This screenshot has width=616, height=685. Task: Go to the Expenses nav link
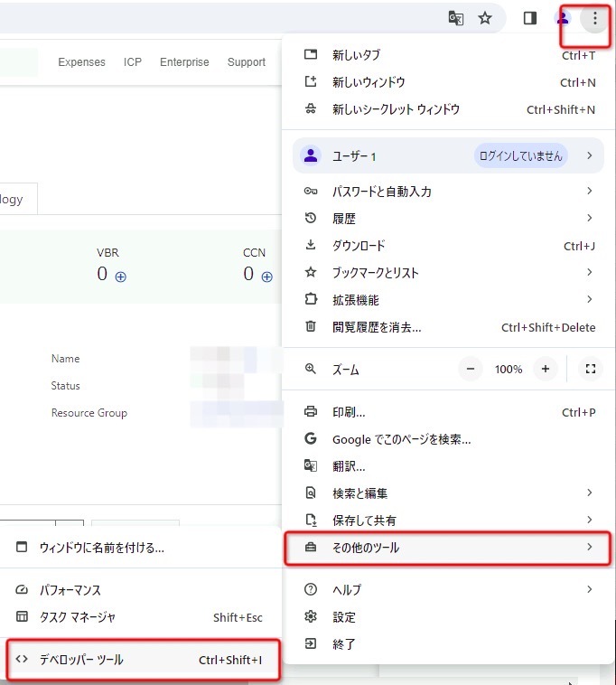(81, 62)
